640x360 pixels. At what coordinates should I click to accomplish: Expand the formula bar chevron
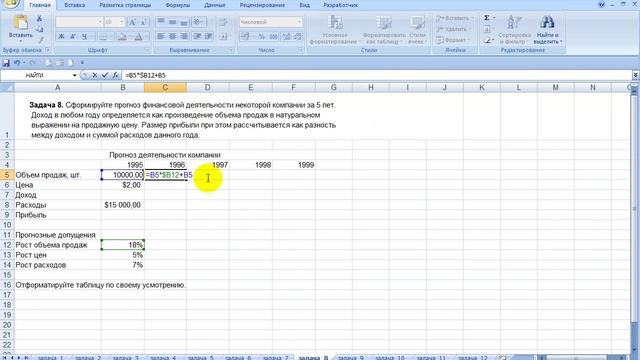[636, 75]
